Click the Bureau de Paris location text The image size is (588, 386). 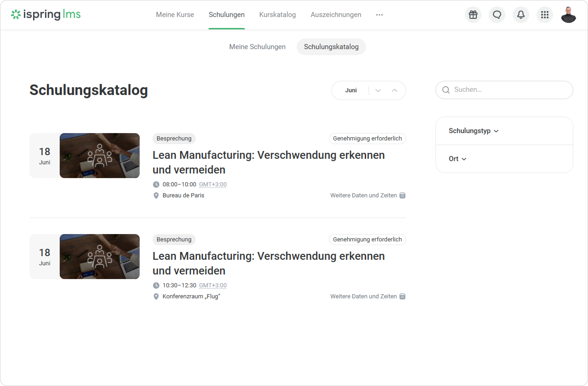(x=183, y=196)
